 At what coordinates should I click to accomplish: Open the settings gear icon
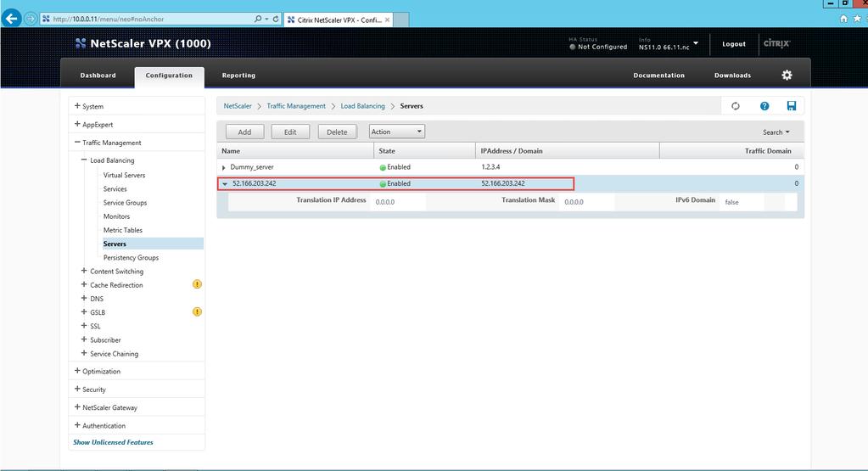click(x=787, y=76)
